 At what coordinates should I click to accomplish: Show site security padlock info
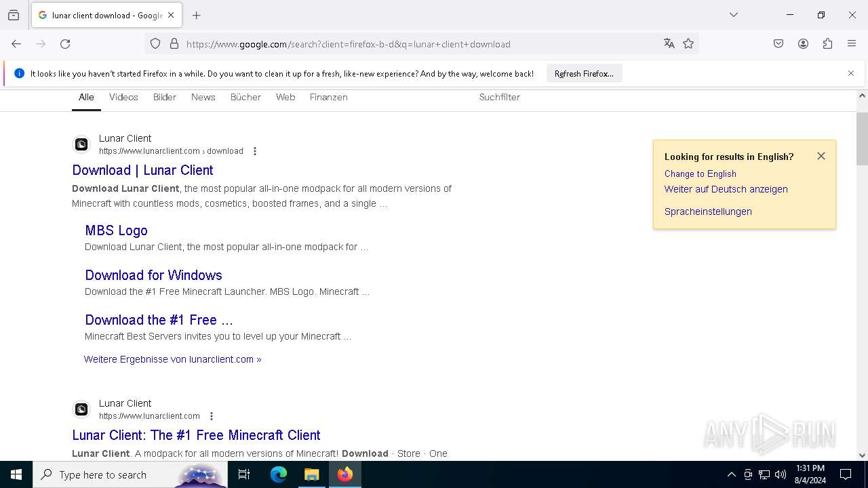coord(174,44)
